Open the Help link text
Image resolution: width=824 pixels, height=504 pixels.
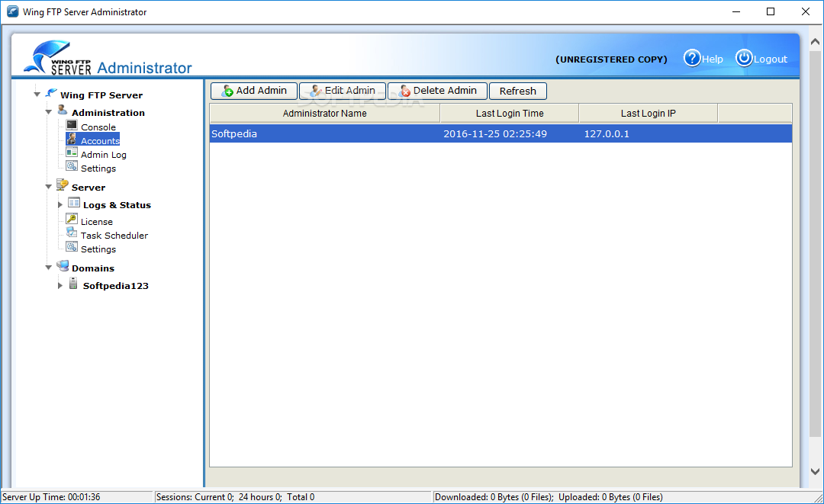(x=713, y=59)
